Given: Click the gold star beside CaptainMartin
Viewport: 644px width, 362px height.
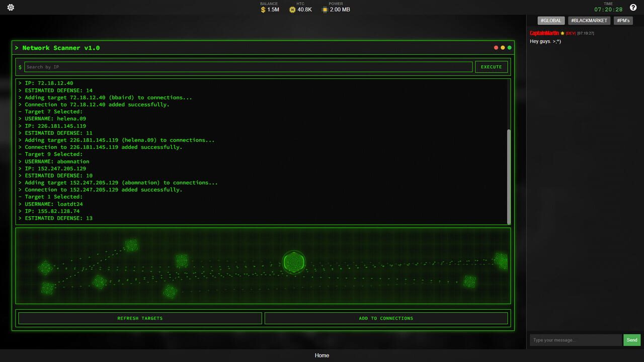Looking at the screenshot, I should [562, 33].
